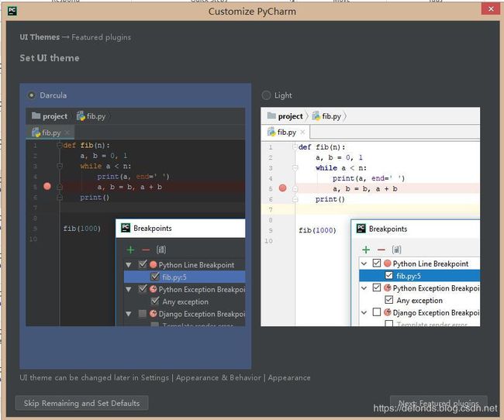Screen dimensions: 504x420
Task: Toggle Python Exception Breakpoint checkbox in Darcula preview
Action: click(x=143, y=288)
